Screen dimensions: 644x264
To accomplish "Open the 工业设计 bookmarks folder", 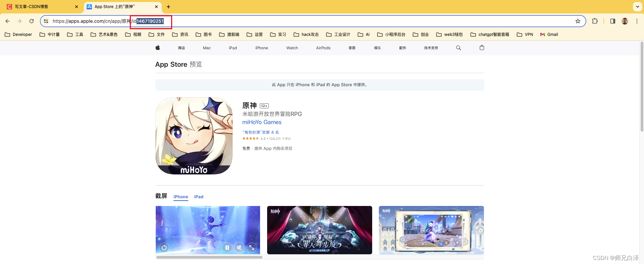I will click(338, 35).
